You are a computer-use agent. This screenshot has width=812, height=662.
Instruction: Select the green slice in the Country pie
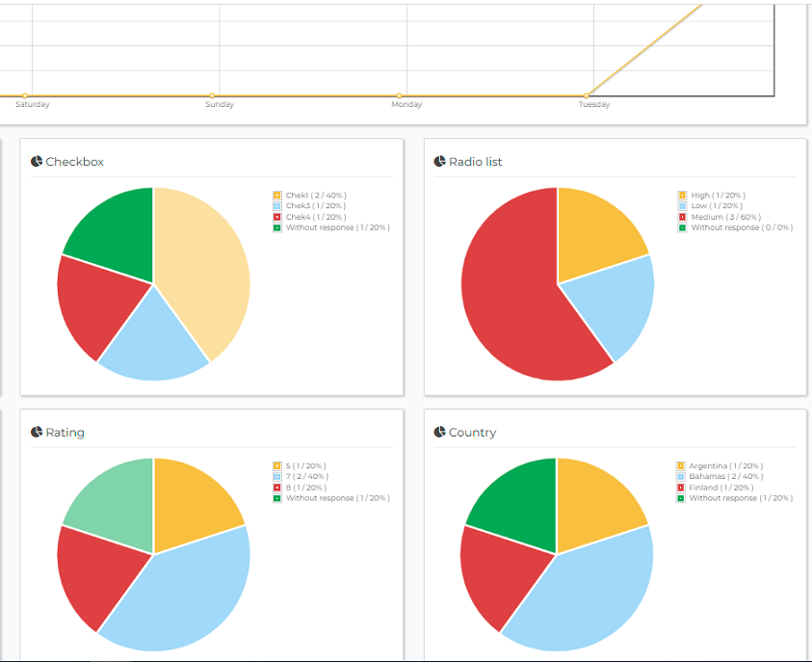tap(519, 502)
